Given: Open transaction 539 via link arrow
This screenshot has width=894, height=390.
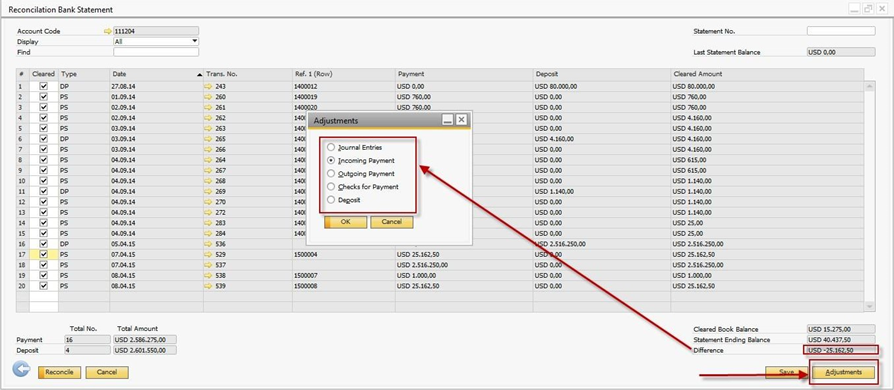Looking at the screenshot, I should point(208,286).
